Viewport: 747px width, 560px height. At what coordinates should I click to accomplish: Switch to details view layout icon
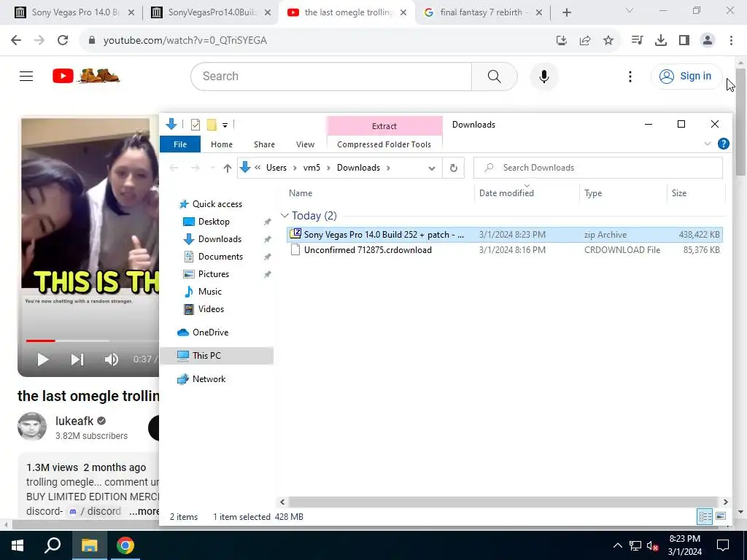(x=705, y=517)
